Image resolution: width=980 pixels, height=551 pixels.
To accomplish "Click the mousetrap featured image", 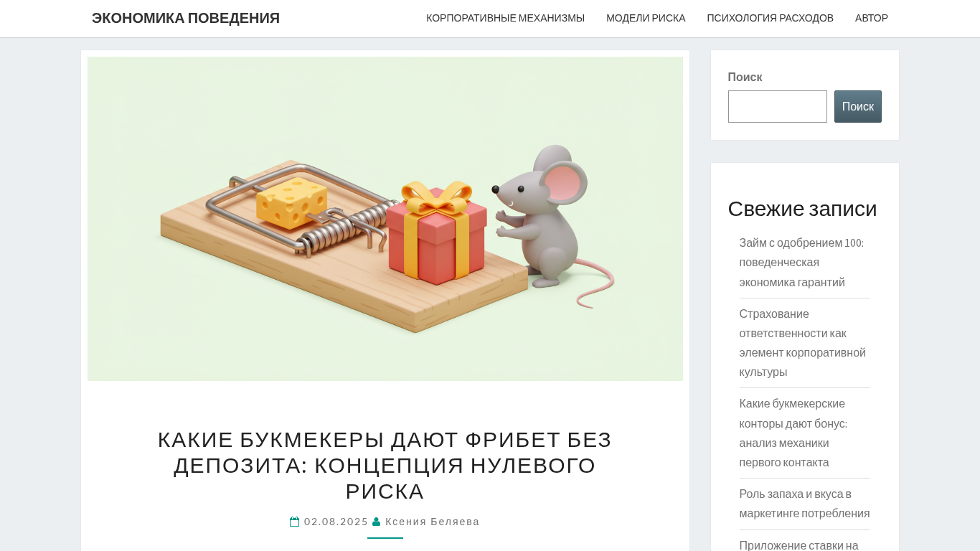I will coord(385,219).
